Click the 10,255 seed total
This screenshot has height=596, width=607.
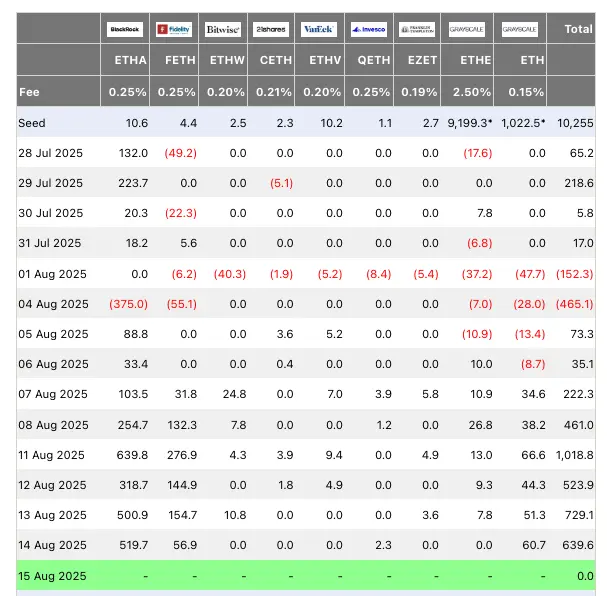pos(575,123)
